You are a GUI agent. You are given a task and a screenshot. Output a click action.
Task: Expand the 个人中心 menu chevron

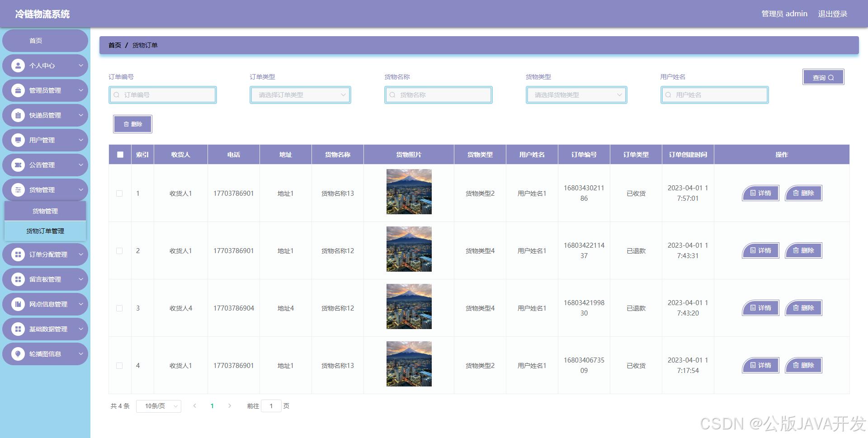pos(81,66)
